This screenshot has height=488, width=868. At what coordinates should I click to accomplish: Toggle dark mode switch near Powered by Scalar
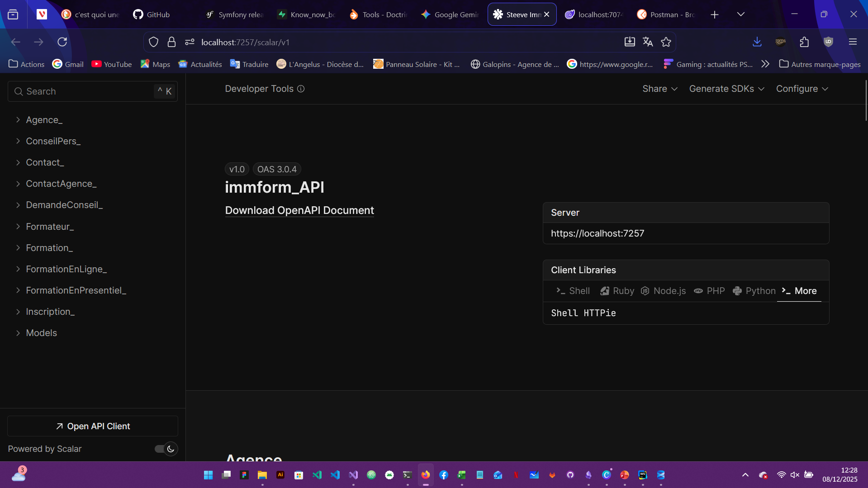(x=166, y=449)
